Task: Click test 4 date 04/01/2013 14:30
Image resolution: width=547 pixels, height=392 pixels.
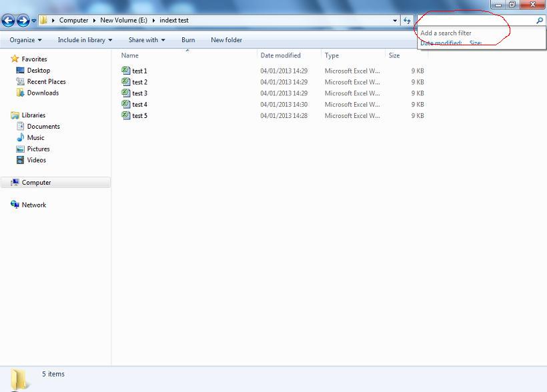Action: point(284,104)
